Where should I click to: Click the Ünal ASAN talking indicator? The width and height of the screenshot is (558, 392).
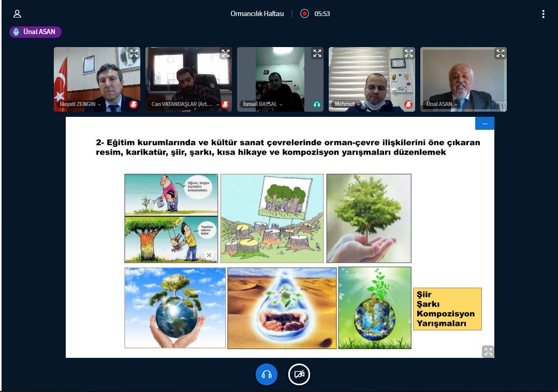[x=35, y=32]
